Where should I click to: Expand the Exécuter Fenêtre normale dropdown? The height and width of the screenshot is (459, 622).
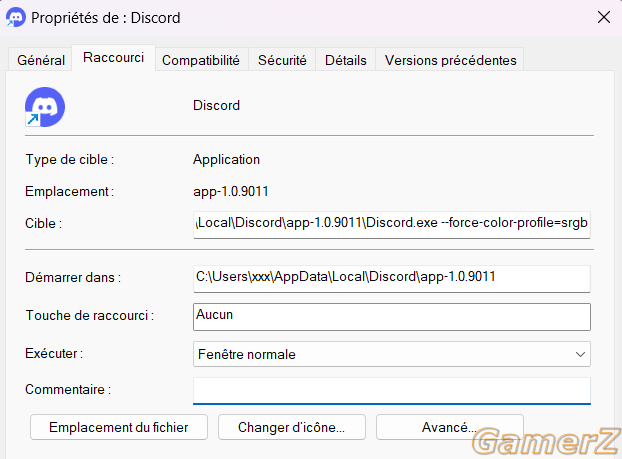[x=392, y=354]
